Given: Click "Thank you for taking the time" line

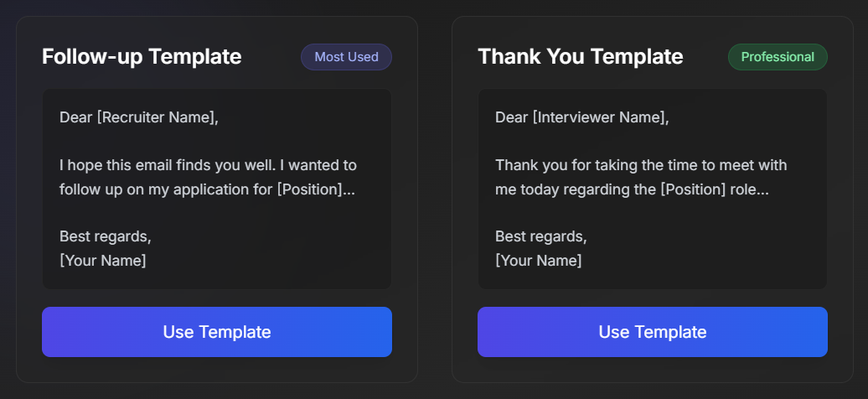Looking at the screenshot, I should [x=641, y=165].
